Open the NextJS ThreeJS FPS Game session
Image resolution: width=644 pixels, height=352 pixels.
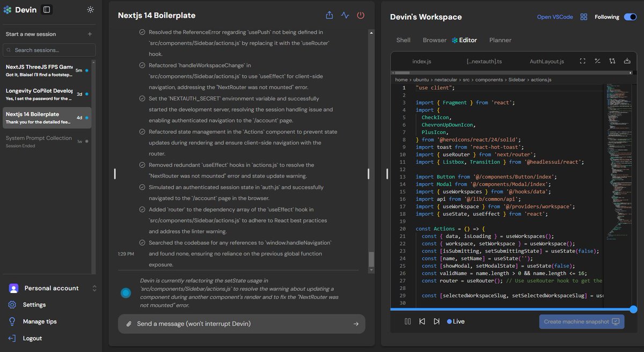tap(47, 70)
